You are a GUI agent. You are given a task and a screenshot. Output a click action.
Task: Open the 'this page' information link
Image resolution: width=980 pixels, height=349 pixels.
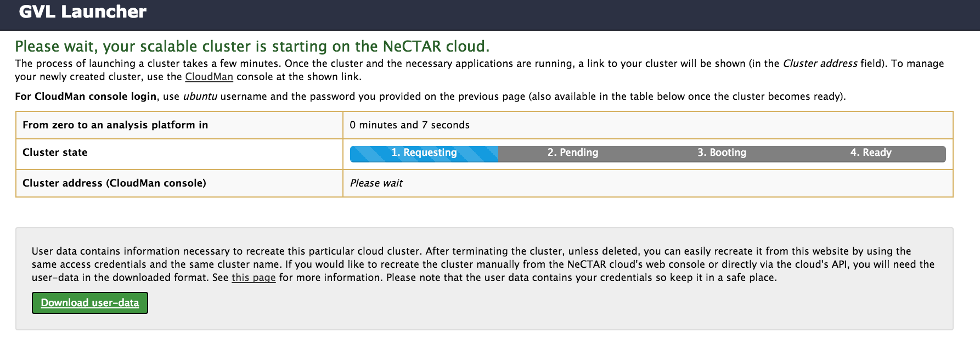[254, 278]
